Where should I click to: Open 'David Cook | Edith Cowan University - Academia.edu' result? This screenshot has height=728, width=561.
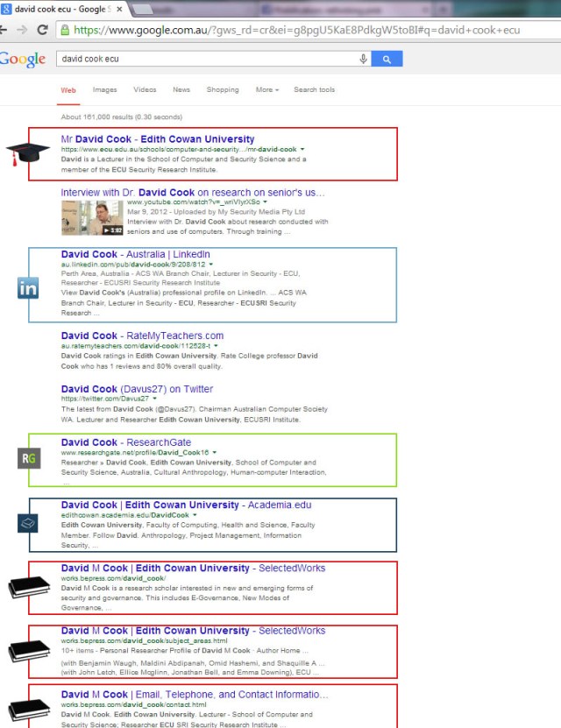(186, 505)
